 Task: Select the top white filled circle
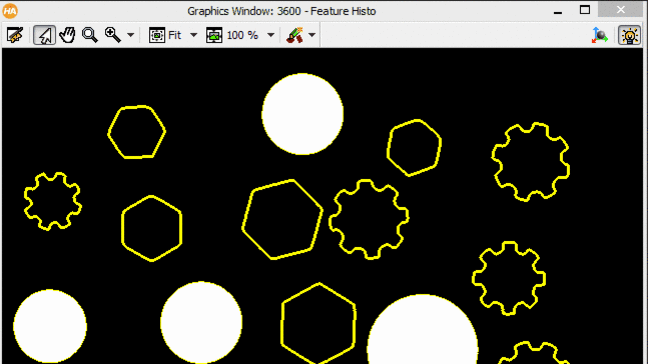click(x=303, y=114)
